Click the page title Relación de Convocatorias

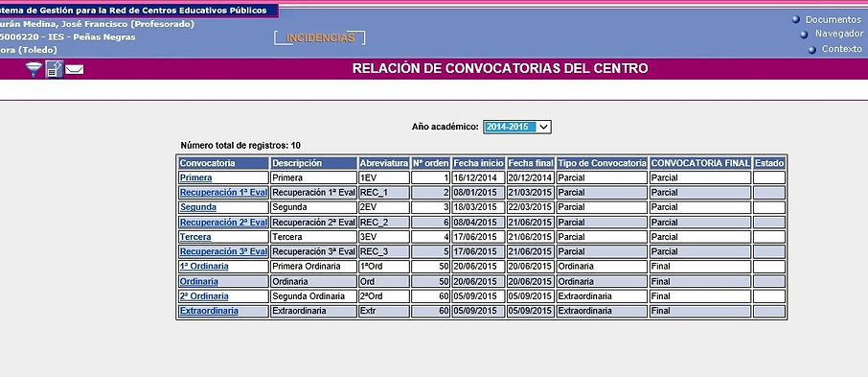[x=500, y=69]
